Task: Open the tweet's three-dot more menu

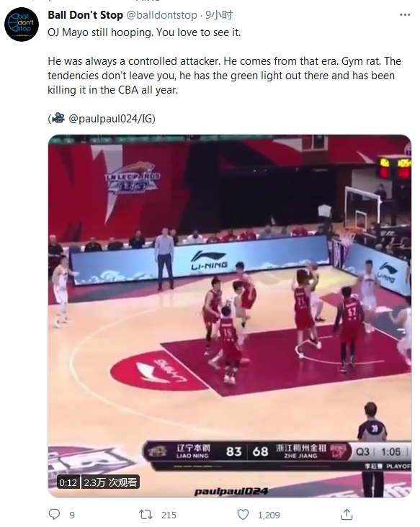Action: [405, 15]
